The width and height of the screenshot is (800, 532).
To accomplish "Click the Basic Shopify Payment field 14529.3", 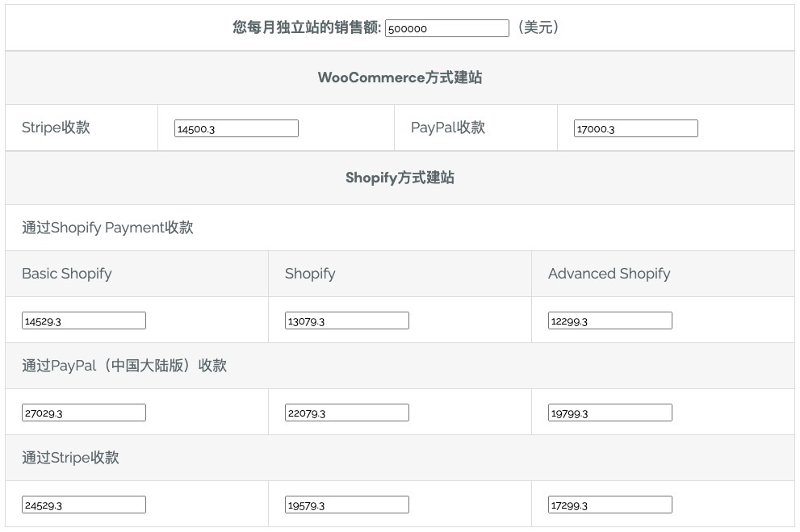I will tap(84, 320).
